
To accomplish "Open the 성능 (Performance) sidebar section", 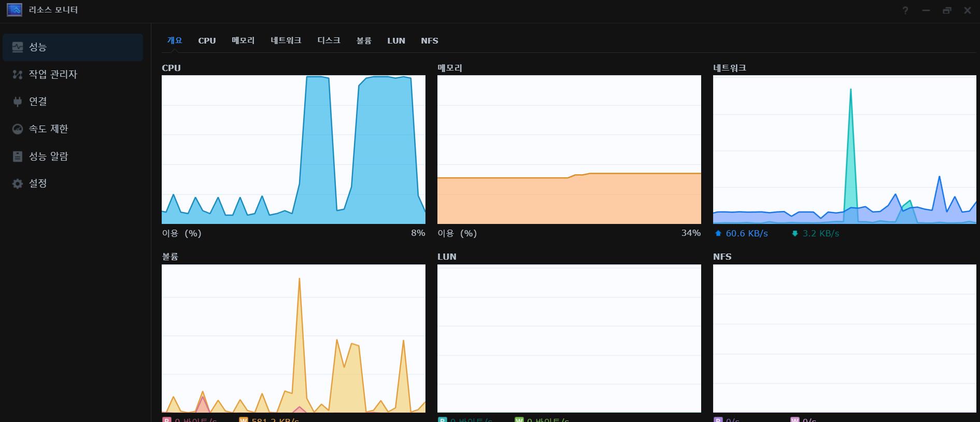I will 73,47.
